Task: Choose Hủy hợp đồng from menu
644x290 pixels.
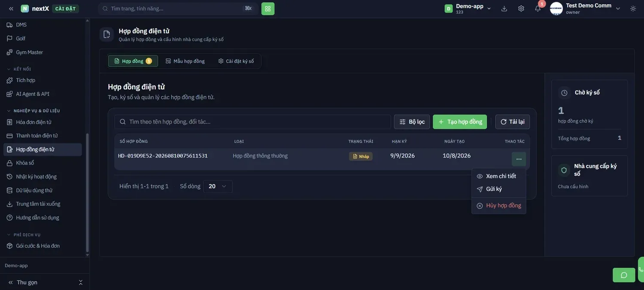Action: tap(499, 206)
